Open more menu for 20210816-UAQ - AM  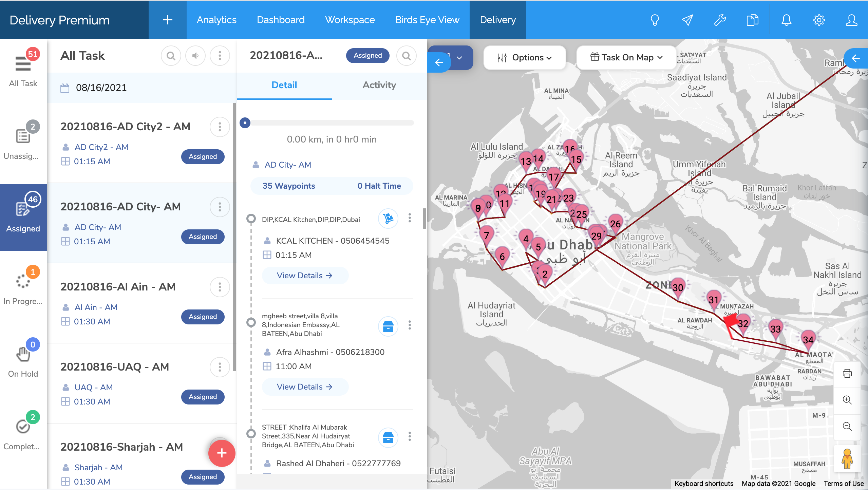pos(220,367)
